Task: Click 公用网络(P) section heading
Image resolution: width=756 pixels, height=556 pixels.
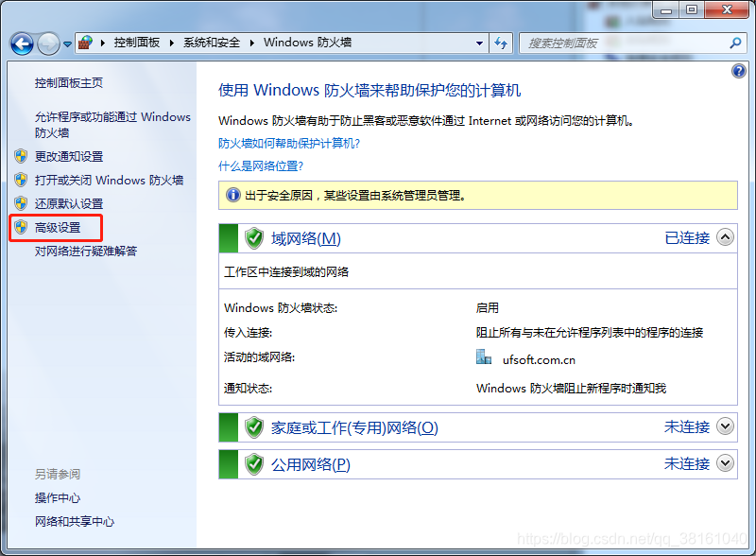Action: (311, 464)
